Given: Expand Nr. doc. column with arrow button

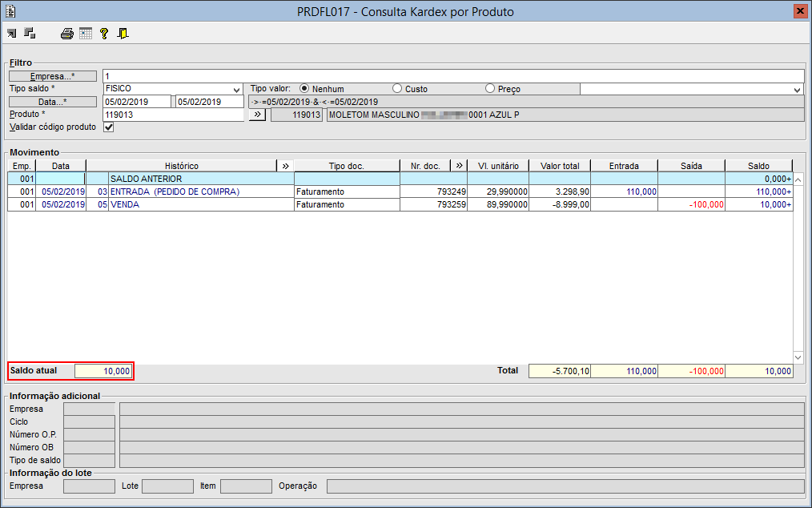Looking at the screenshot, I should 459,165.
